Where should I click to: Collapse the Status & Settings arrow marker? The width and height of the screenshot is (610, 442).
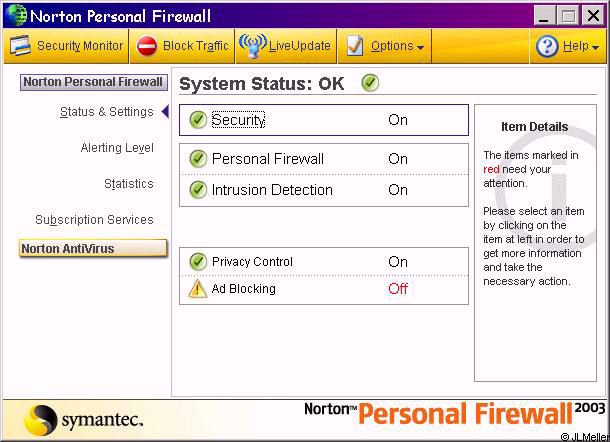[x=165, y=112]
